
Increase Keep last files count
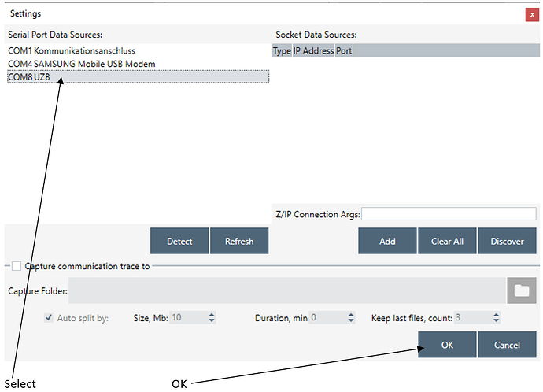click(496, 315)
